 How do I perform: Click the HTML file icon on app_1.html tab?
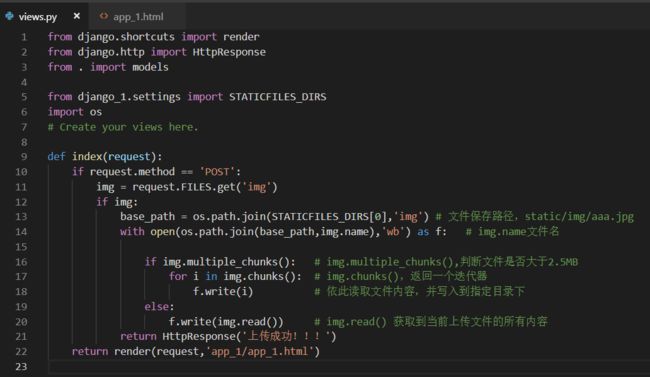[104, 16]
